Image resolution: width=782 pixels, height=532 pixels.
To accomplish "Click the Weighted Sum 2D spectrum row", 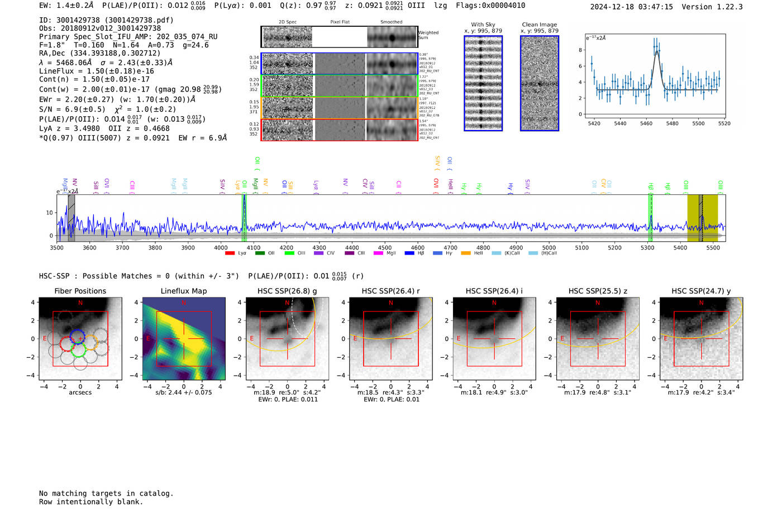I will click(x=339, y=37).
